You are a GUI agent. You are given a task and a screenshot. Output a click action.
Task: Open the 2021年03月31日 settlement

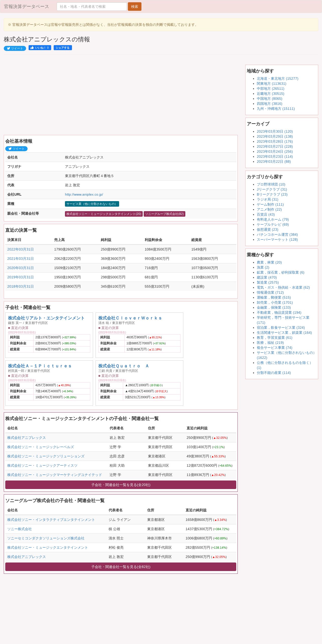20,259
